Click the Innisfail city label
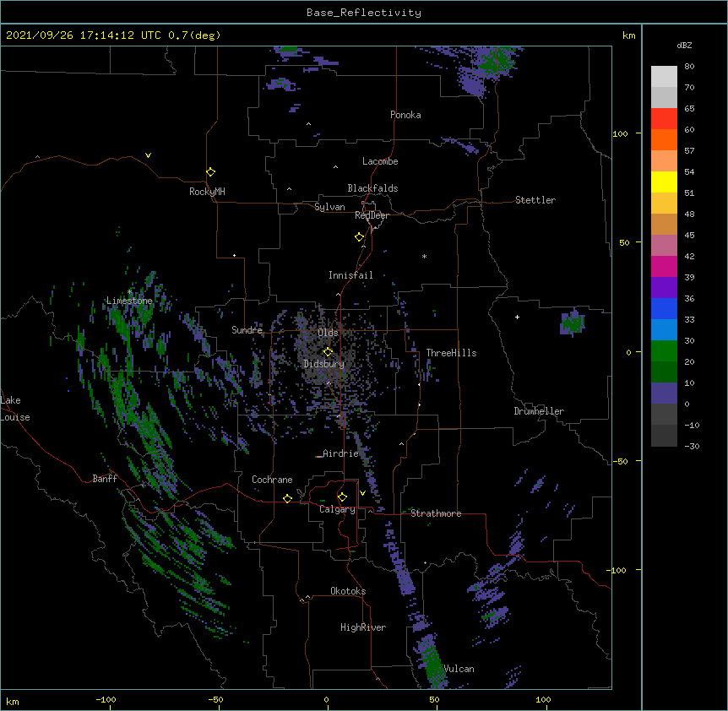Viewport: 728px width, 711px height. (350, 275)
